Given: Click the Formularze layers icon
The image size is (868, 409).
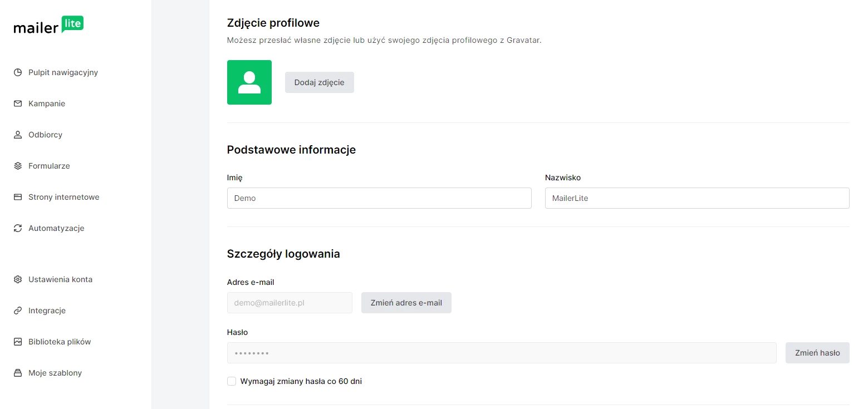Looking at the screenshot, I should pyautogui.click(x=18, y=166).
